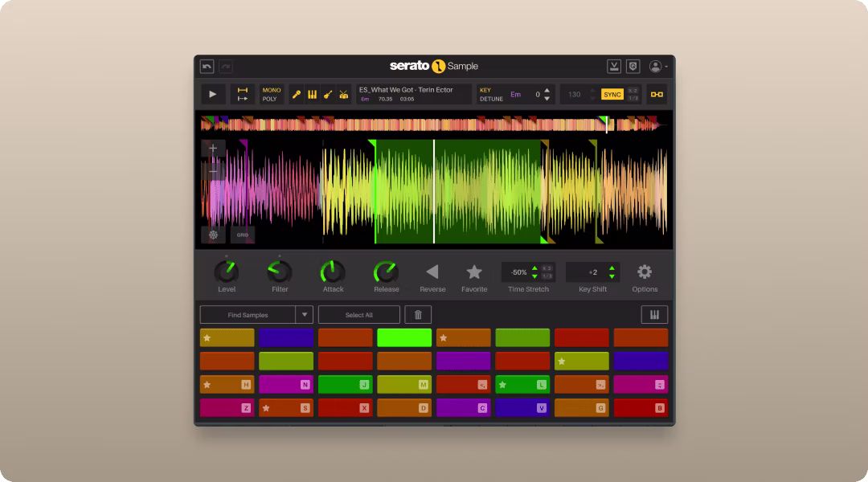
Task: Click 1/2 in the Time Stretch box
Action: [547, 276]
